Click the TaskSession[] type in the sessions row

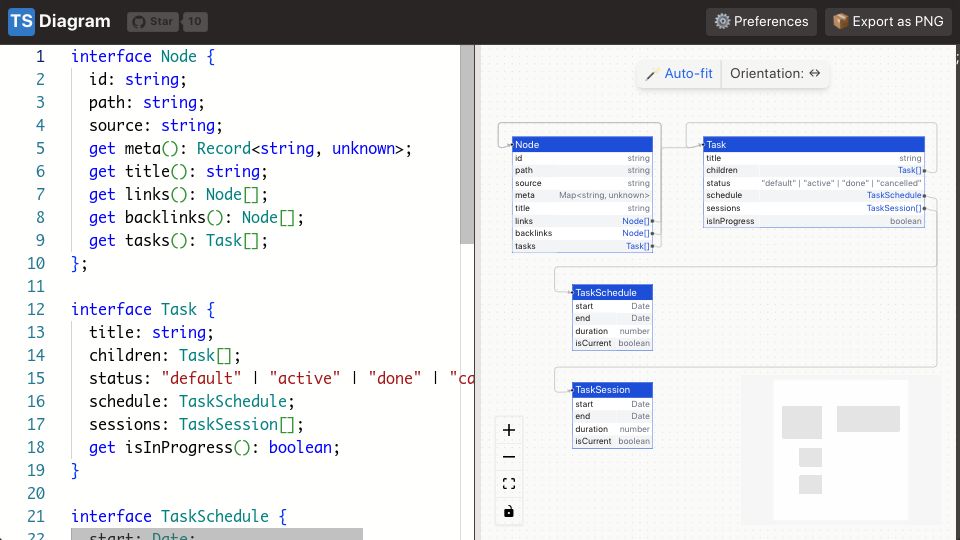pos(894,208)
